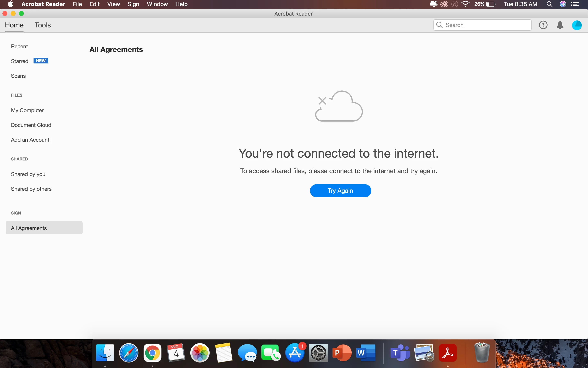588x368 pixels.
Task: Select Document Cloud under Files
Action: (31, 125)
